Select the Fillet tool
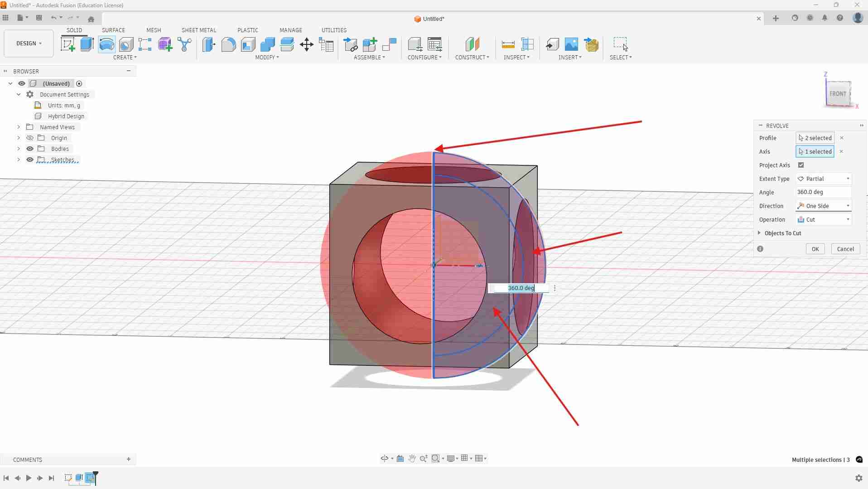This screenshot has height=489, width=868. click(x=228, y=44)
